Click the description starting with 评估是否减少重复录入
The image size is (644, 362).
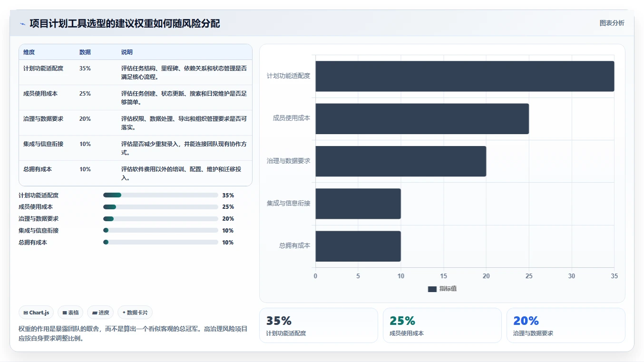click(184, 148)
